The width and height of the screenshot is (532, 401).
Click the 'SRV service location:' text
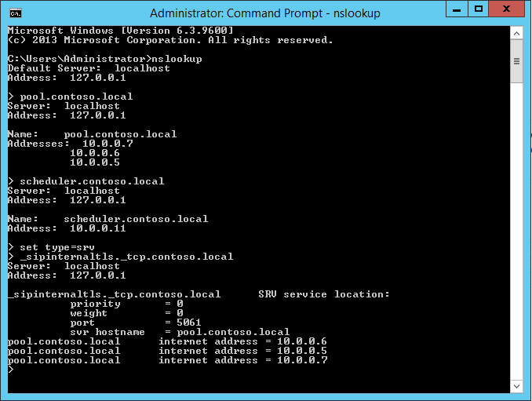[324, 294]
